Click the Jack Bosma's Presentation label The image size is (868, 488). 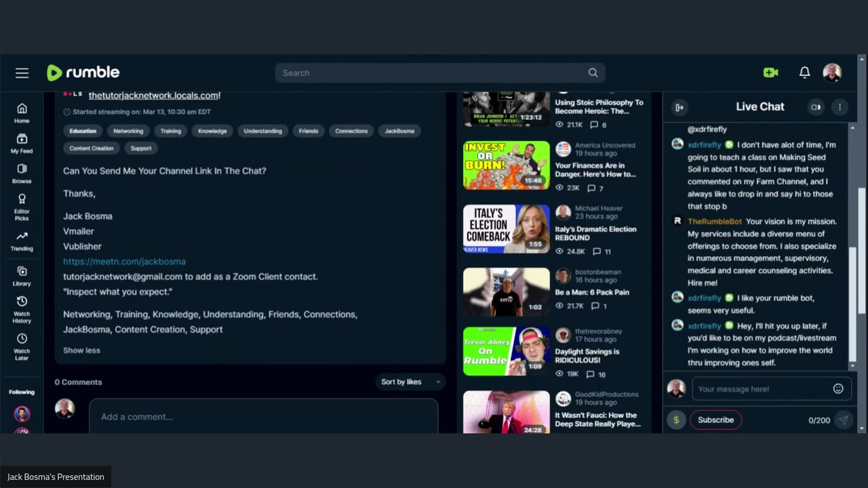(x=56, y=477)
